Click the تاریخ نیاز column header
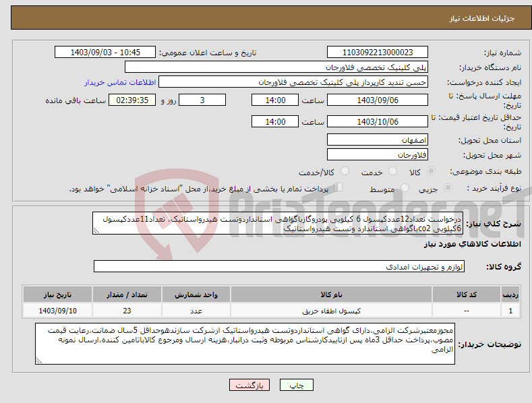 [x=58, y=294]
